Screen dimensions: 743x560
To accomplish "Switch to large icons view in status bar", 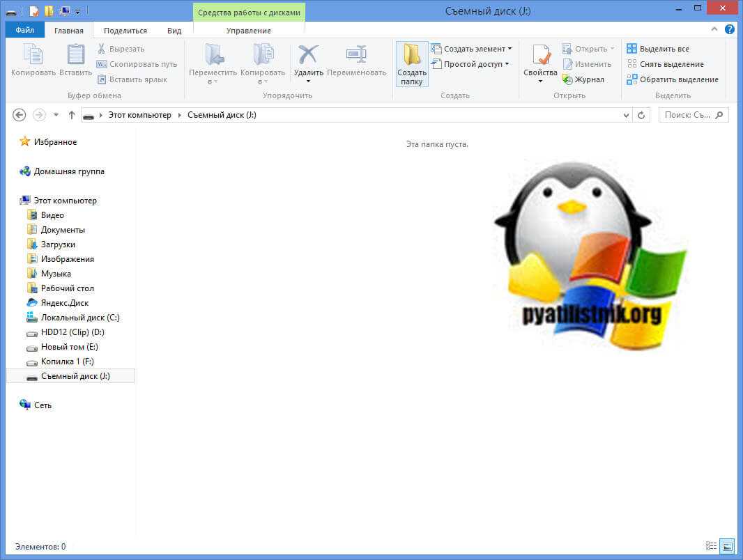I will tap(727, 546).
